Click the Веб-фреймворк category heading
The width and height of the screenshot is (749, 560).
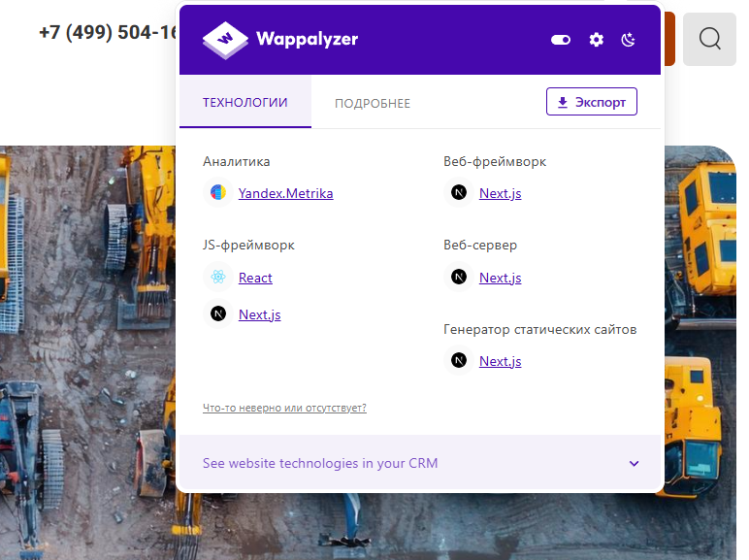[x=495, y=161]
